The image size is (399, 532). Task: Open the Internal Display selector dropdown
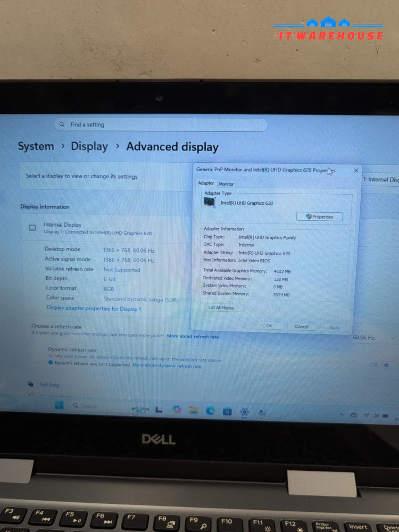point(380,179)
